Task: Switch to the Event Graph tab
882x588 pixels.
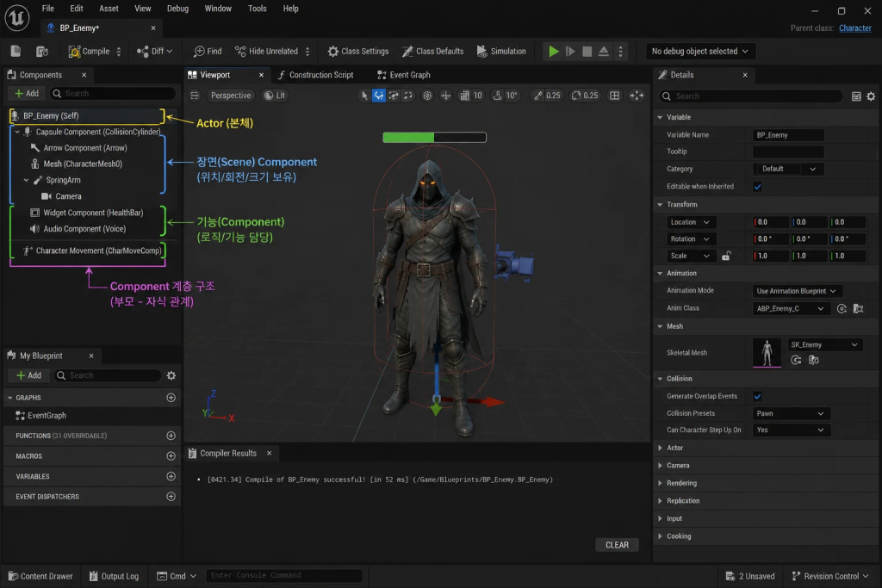Action: (x=404, y=75)
